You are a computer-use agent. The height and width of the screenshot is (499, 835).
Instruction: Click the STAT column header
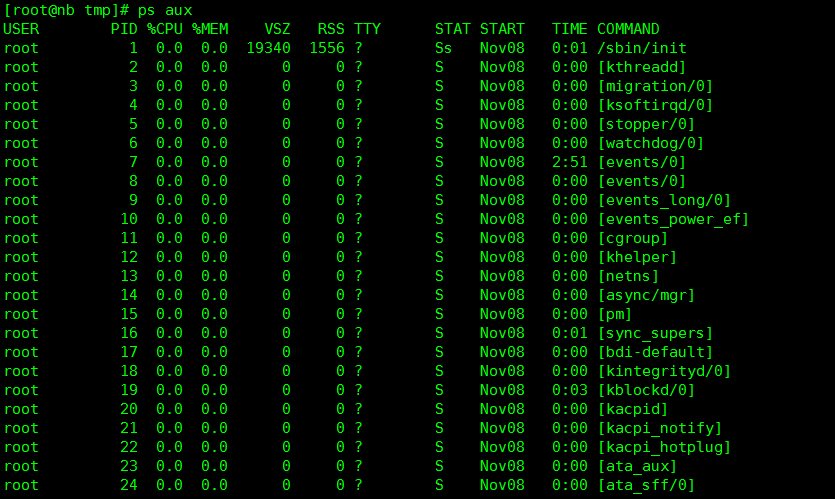coord(453,29)
